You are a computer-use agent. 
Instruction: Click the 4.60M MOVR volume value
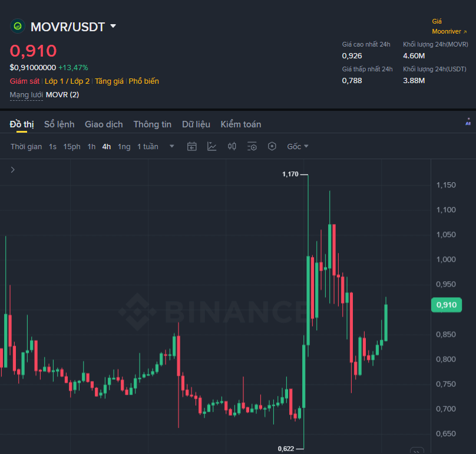click(414, 56)
